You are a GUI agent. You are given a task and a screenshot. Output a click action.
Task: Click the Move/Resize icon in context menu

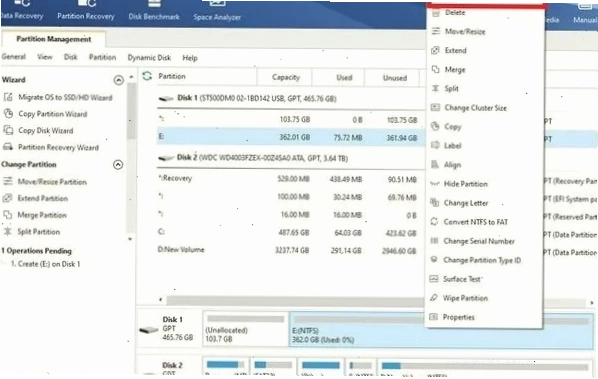(436, 31)
